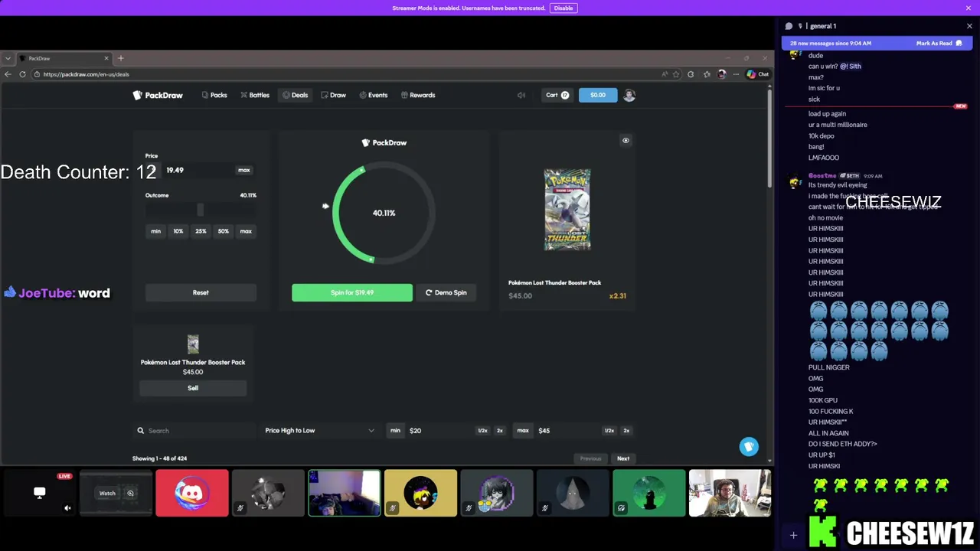Bookmark this page with the star icon
This screenshot has height=551, width=980.
coord(676,74)
